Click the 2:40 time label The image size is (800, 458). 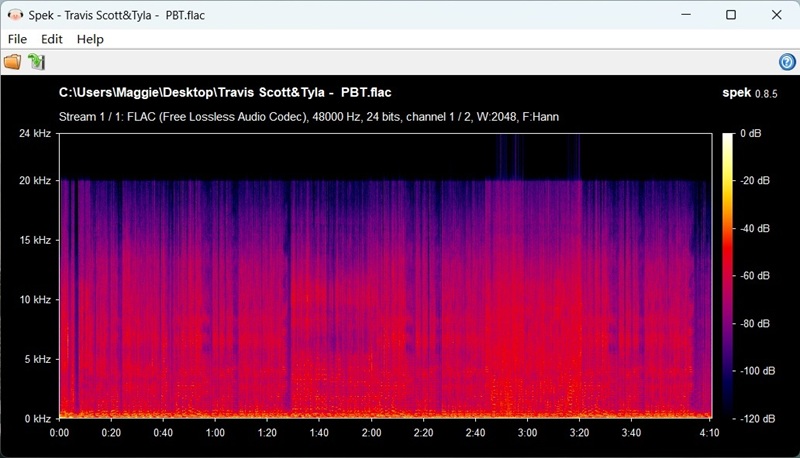click(x=476, y=433)
